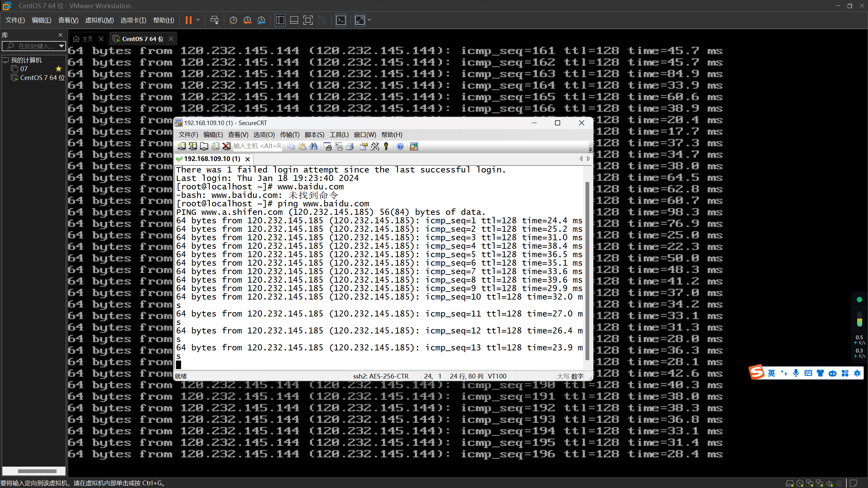Select CentOS 7 64 位 in library tree
The height and width of the screenshot is (488, 868).
pos(38,78)
